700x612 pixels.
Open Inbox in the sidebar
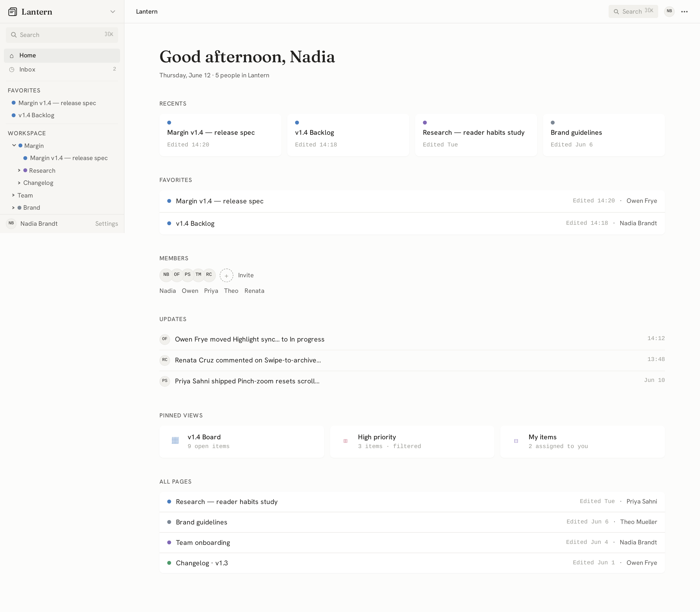(62, 69)
